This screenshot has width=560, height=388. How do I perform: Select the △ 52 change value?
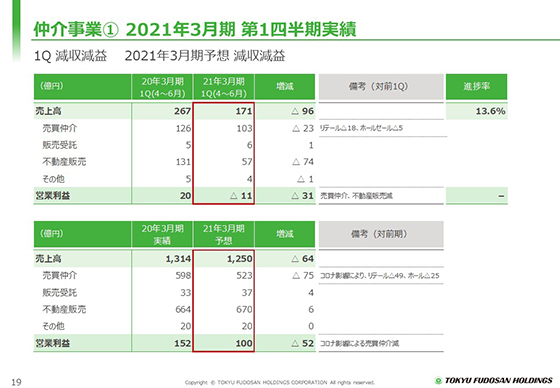point(302,343)
